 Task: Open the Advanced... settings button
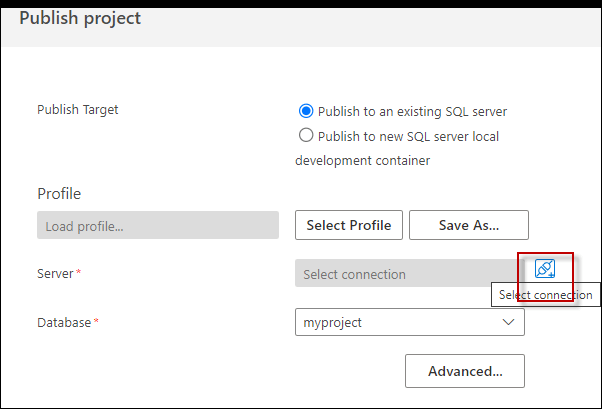pos(465,371)
